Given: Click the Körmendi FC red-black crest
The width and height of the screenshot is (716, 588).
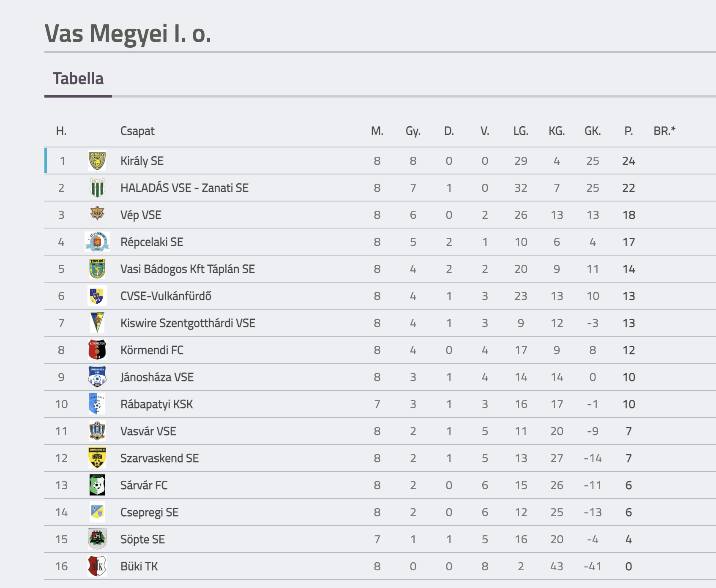Looking at the screenshot, I should (x=97, y=350).
